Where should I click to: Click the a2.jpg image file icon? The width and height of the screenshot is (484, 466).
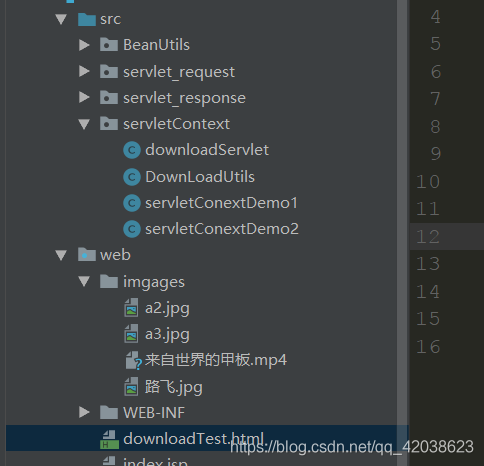point(131,307)
